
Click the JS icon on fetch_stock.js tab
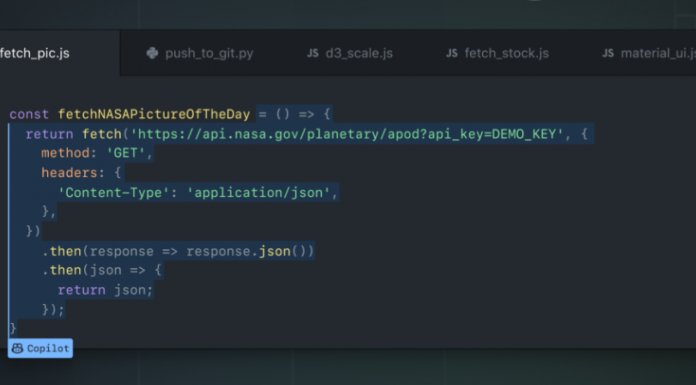pos(451,53)
